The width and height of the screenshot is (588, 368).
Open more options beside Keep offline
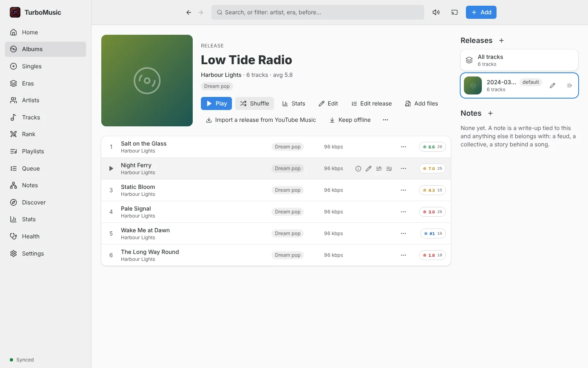(385, 120)
